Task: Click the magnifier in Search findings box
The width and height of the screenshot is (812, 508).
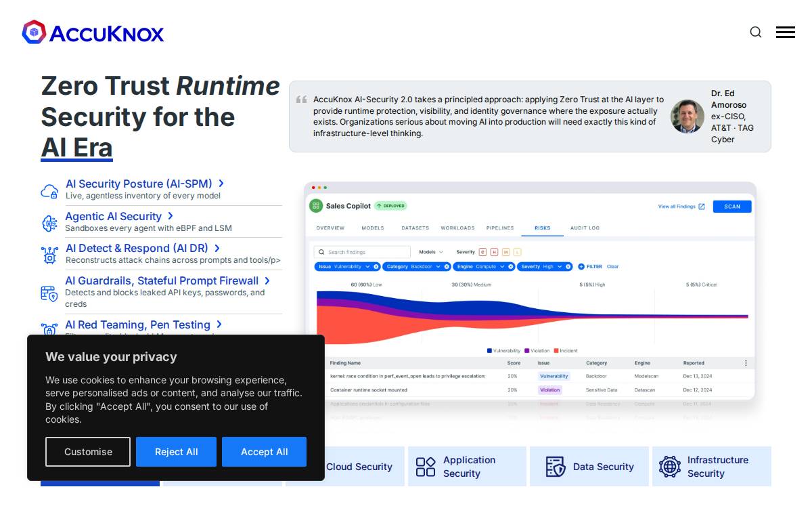Action: tap(321, 252)
